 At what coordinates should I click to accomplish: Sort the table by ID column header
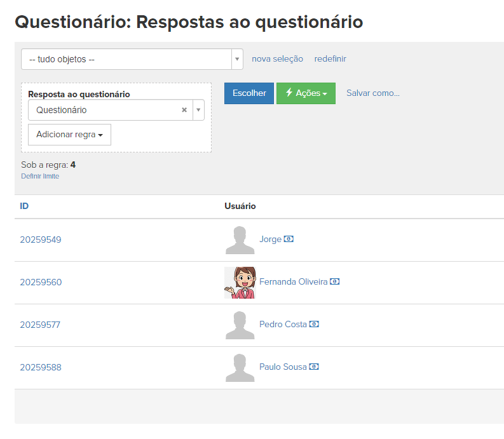click(24, 206)
